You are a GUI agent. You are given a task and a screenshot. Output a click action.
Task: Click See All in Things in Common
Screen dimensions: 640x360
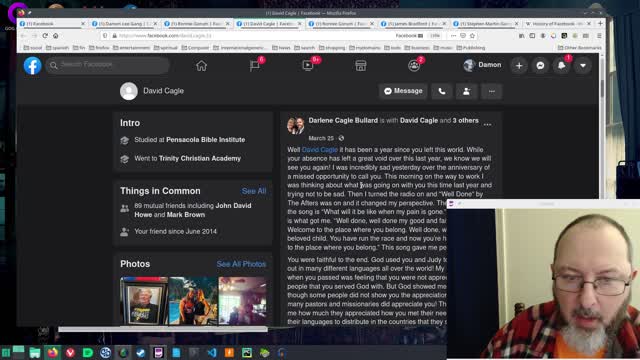(254, 191)
